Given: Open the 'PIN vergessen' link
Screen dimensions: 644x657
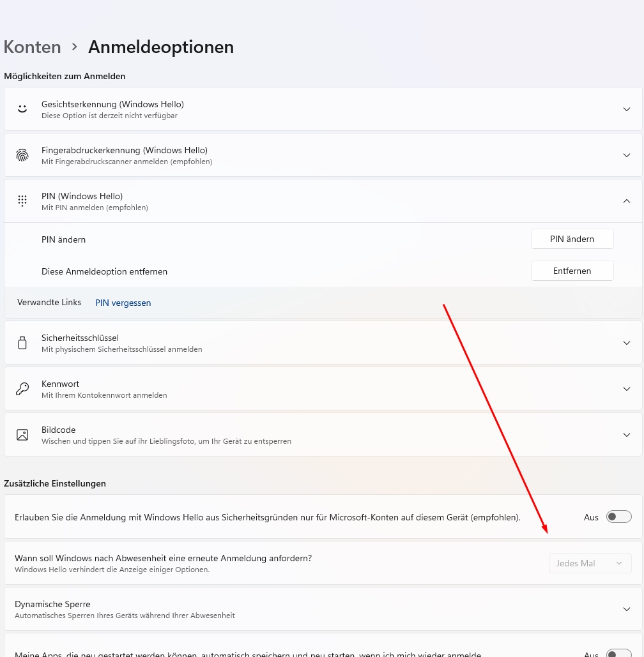Looking at the screenshot, I should 123,303.
